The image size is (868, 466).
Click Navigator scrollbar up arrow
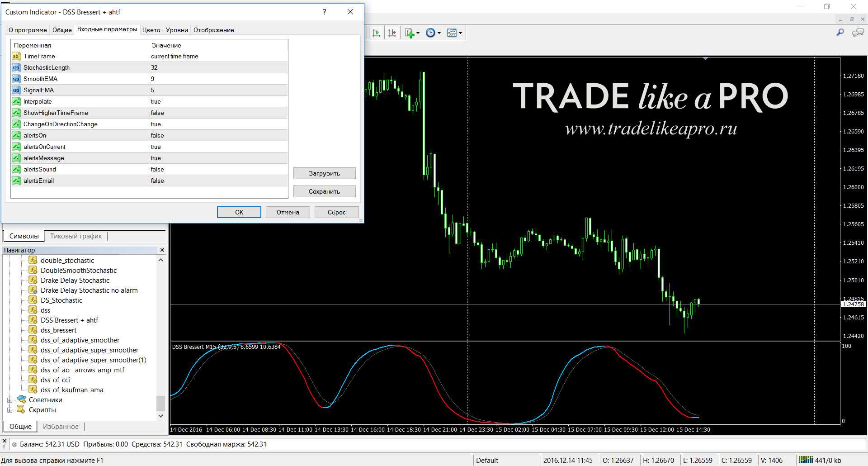pos(160,260)
